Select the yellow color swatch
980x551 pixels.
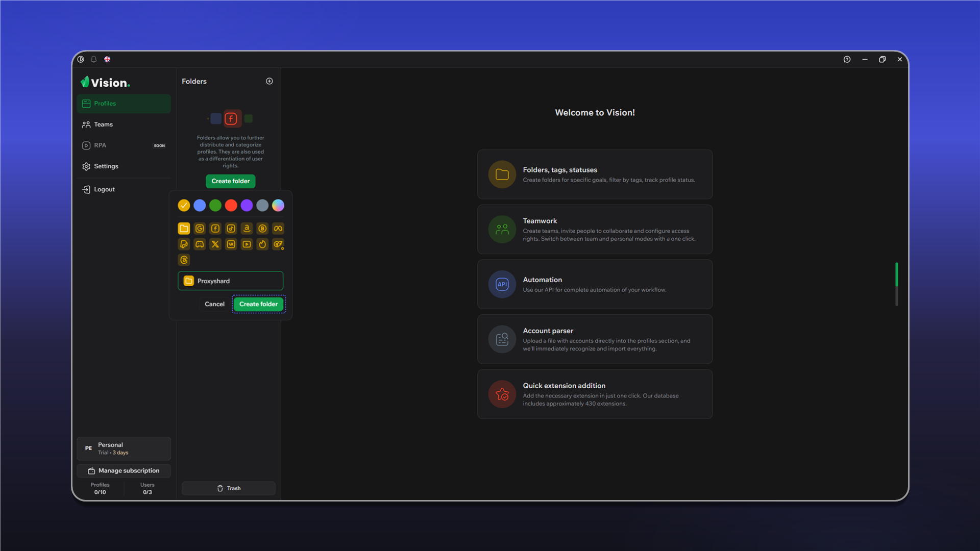[184, 205]
